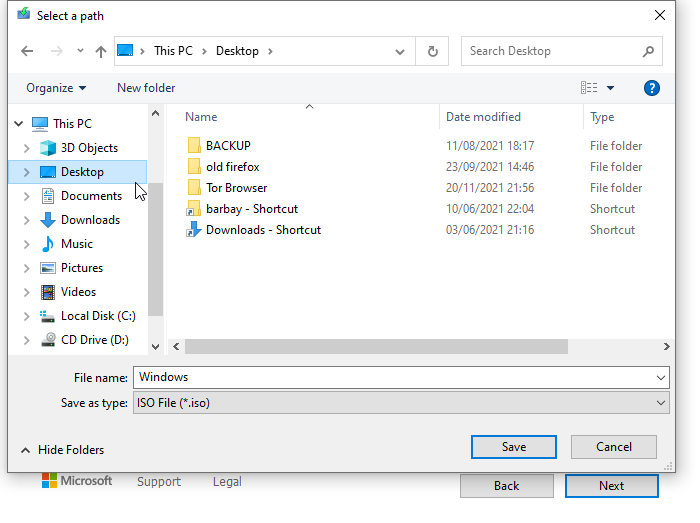Expand the Documents tree node

point(26,196)
